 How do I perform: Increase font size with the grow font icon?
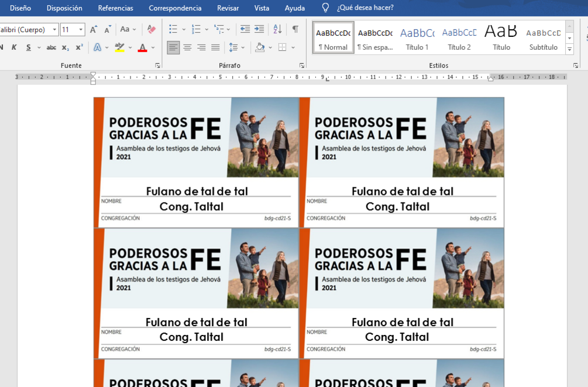click(x=94, y=29)
